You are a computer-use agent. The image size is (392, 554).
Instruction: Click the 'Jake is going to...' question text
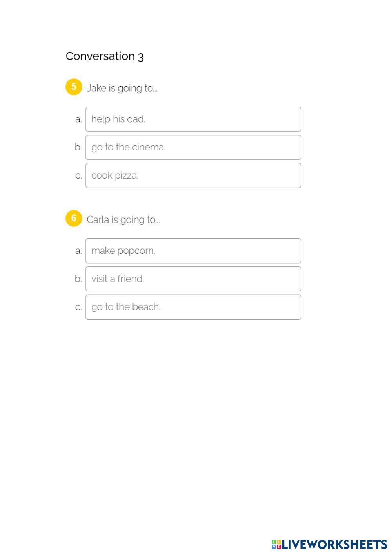pos(122,88)
